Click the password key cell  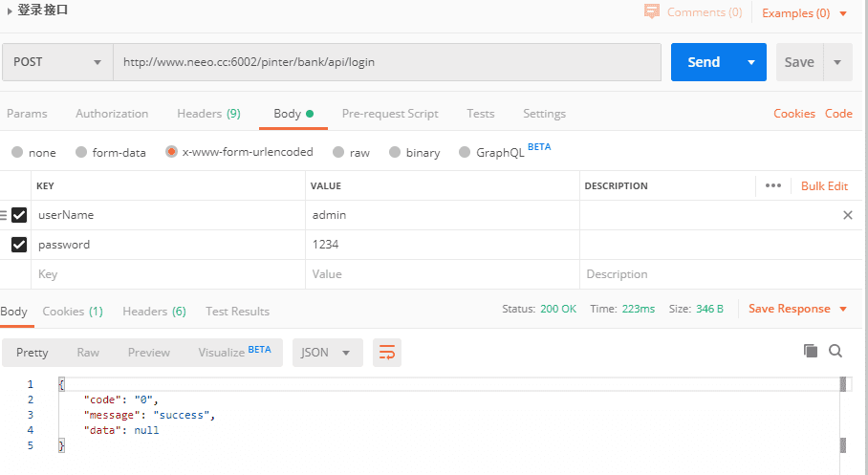(168, 244)
